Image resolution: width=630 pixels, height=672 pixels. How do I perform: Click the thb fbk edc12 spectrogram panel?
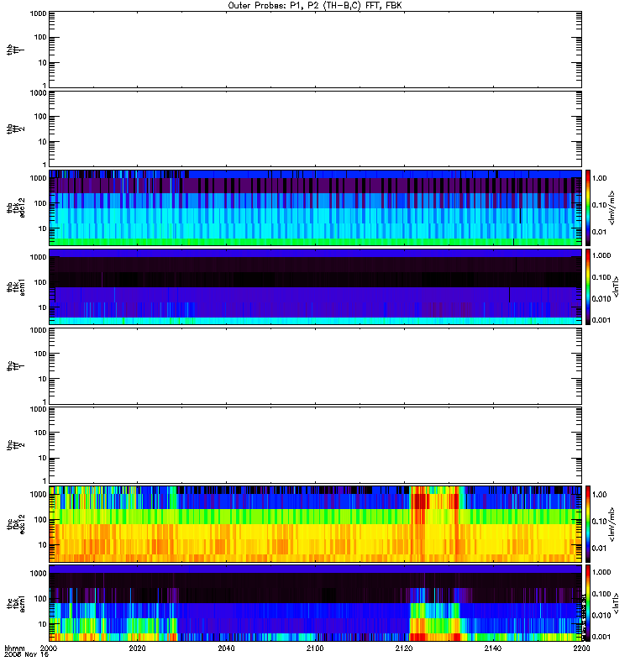click(316, 207)
